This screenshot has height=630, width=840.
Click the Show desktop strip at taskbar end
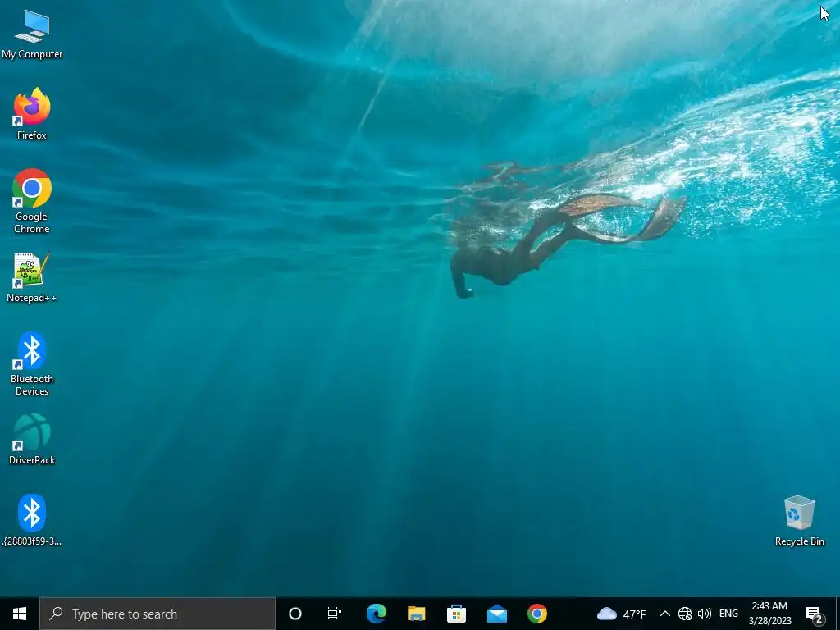coord(838,614)
